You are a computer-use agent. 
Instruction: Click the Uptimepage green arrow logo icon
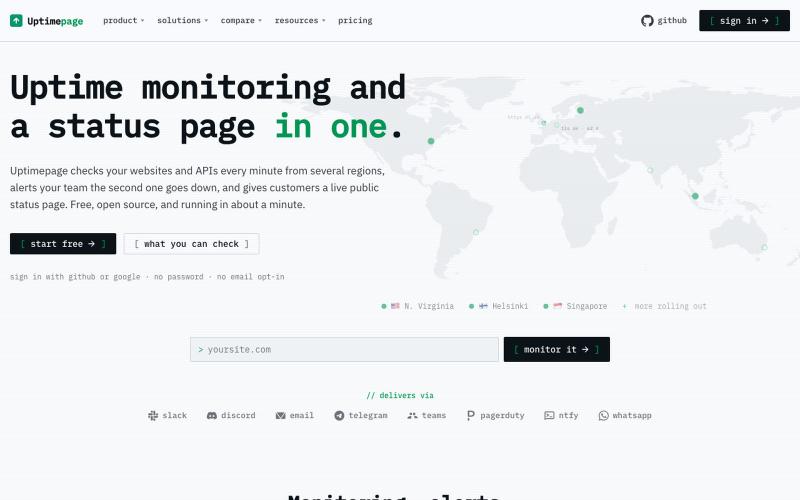(16, 20)
